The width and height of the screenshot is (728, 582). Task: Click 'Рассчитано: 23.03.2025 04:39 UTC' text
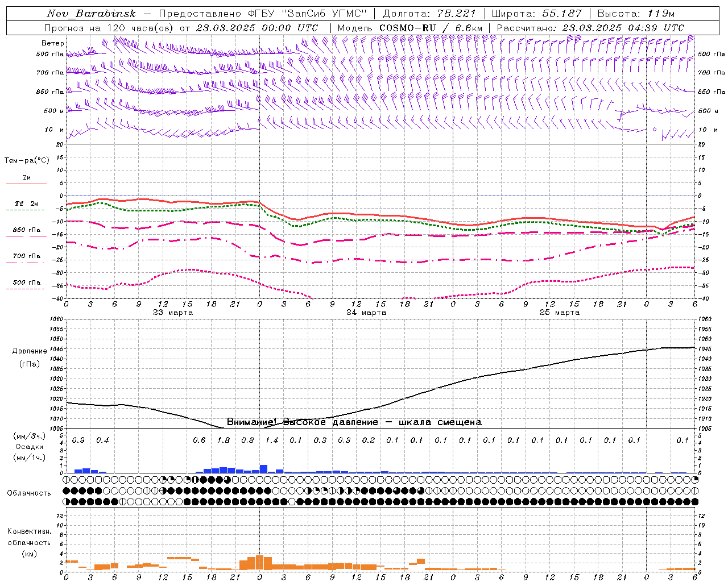[x=590, y=28]
